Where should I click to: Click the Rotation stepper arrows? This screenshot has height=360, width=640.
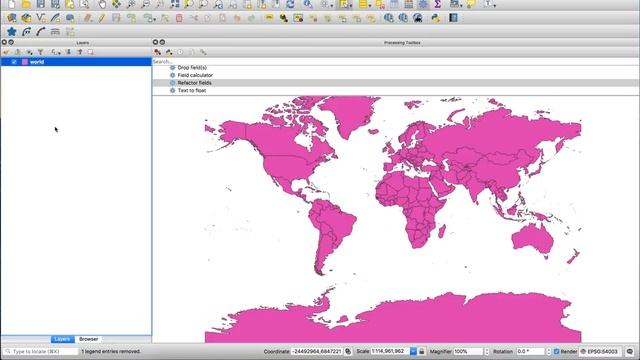(548, 351)
